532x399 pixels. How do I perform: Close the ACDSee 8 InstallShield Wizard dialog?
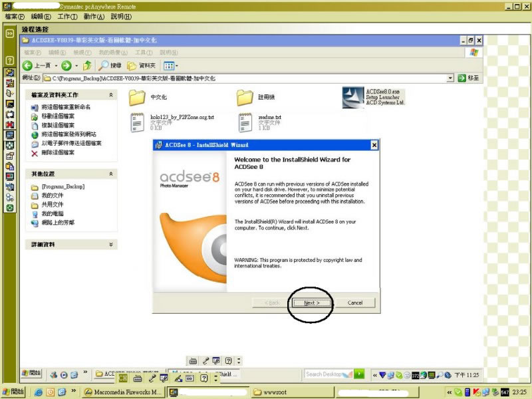tap(374, 145)
